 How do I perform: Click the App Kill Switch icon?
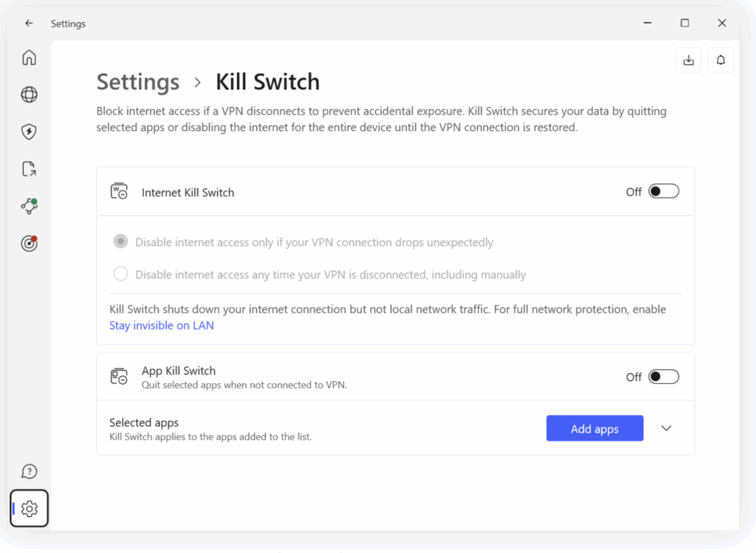coord(119,376)
